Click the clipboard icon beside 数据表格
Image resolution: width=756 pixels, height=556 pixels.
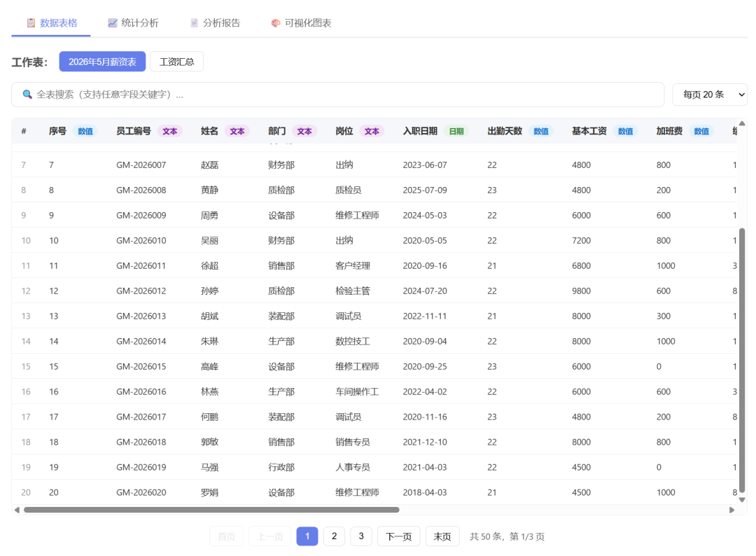point(31,22)
